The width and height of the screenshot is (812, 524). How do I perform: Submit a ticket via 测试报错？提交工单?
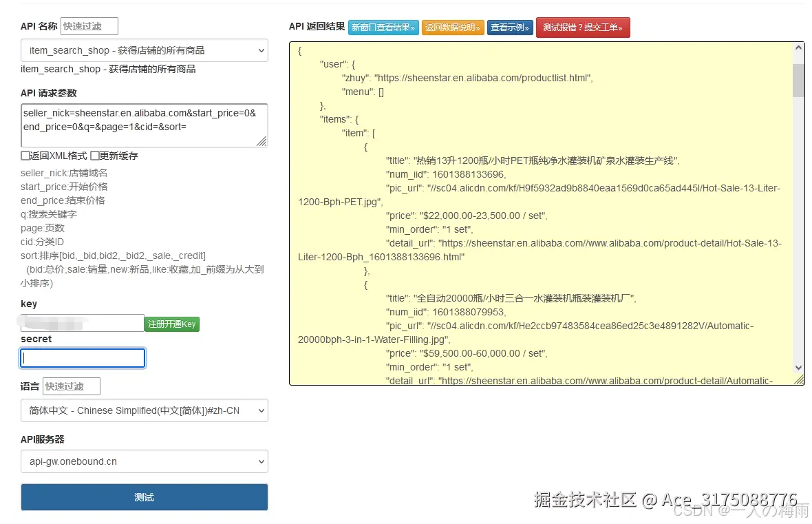click(x=583, y=29)
